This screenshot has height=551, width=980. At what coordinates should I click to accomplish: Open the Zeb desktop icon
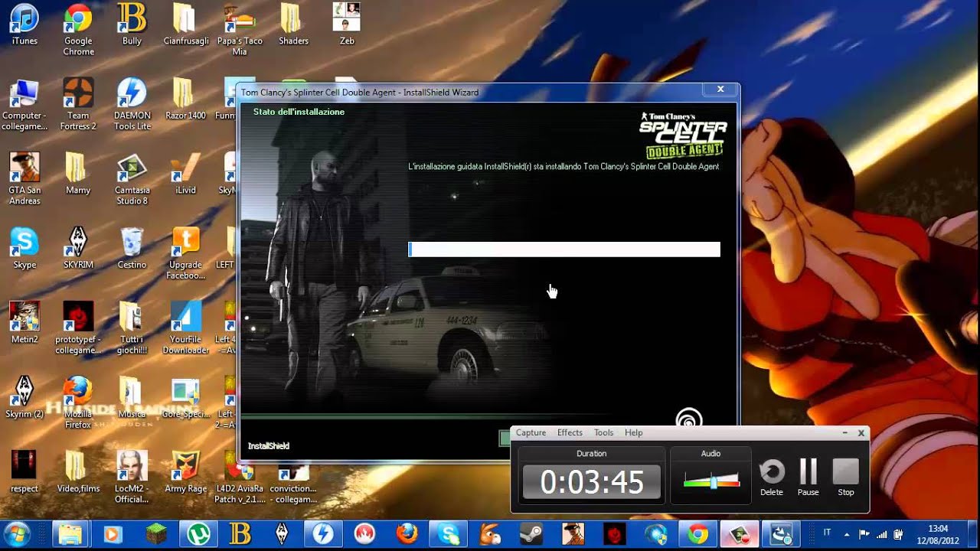347,24
